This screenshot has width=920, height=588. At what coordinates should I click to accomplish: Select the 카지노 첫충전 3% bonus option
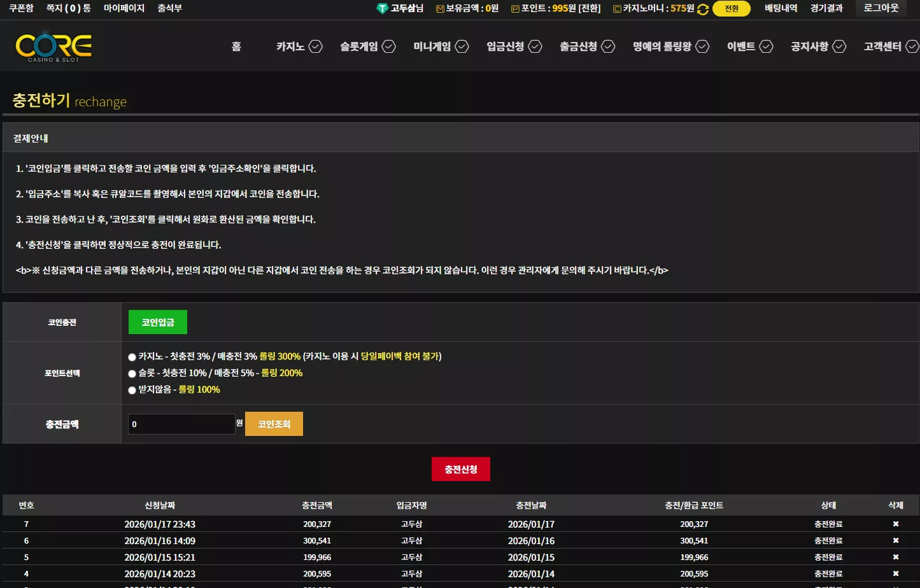pyautogui.click(x=132, y=357)
